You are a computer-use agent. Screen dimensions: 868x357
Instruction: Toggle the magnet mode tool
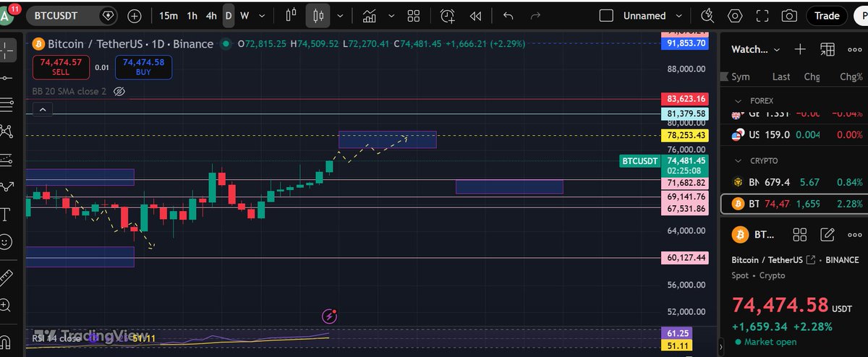point(7,341)
